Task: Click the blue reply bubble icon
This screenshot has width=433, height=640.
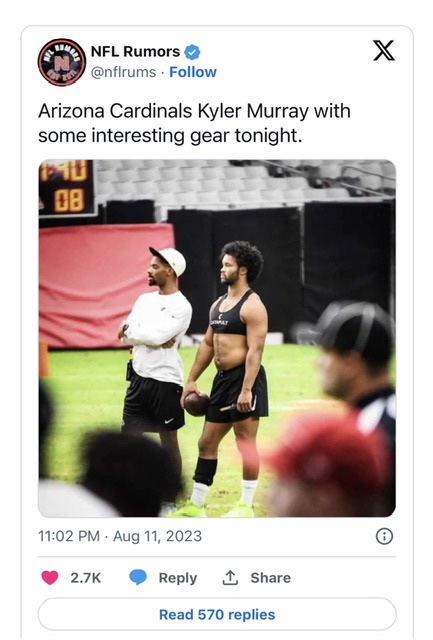Action: pos(138,578)
